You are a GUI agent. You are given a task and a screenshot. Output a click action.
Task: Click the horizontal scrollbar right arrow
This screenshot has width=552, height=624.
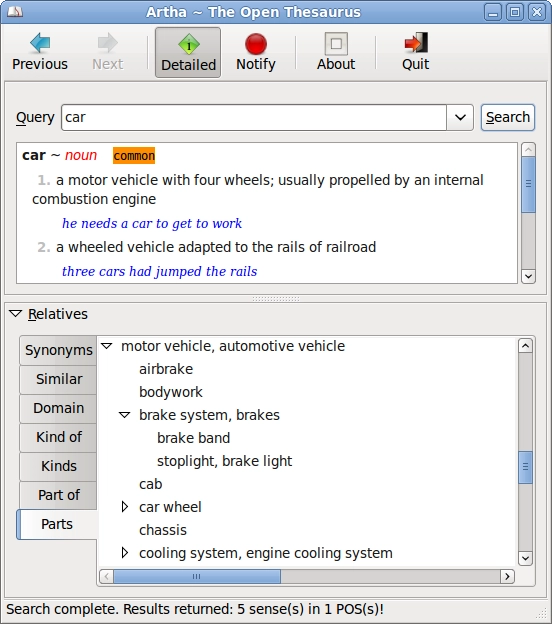click(x=507, y=576)
